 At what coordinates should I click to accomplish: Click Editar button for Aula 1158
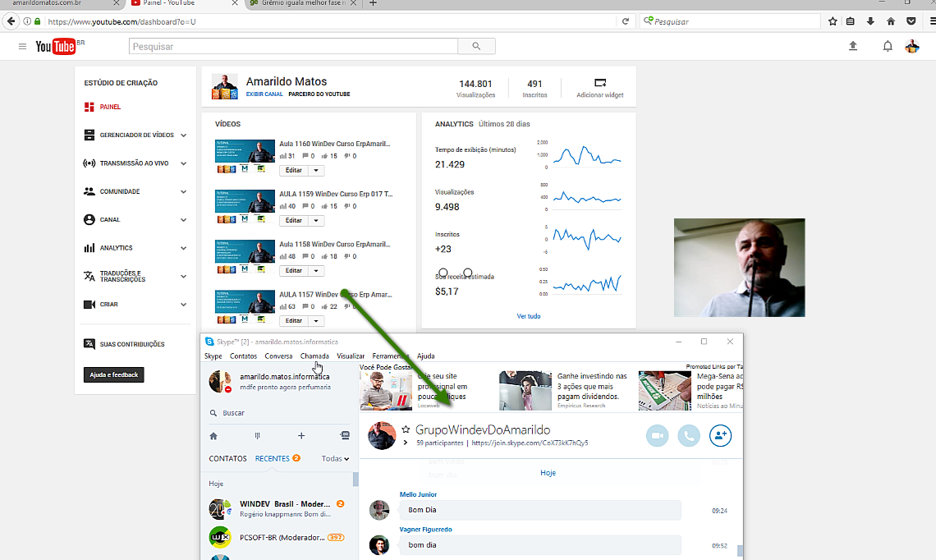294,270
